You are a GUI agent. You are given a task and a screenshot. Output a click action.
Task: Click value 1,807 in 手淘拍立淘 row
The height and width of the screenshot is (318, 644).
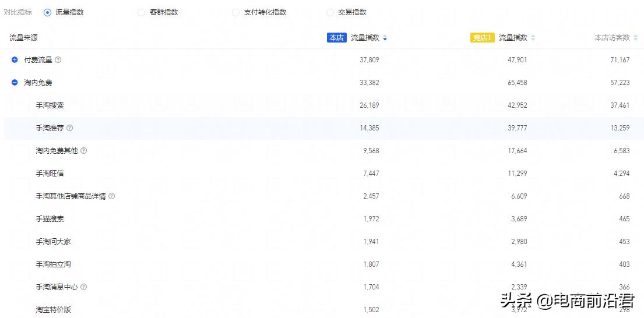click(x=371, y=264)
